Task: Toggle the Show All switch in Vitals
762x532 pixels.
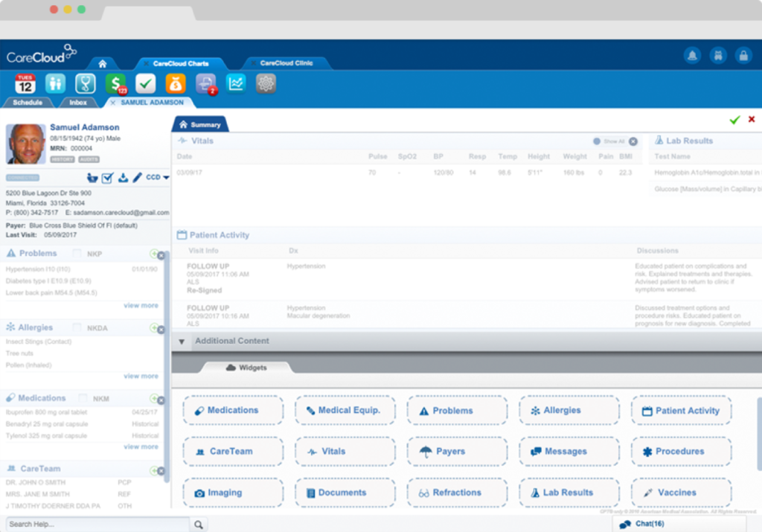Action: click(x=597, y=141)
